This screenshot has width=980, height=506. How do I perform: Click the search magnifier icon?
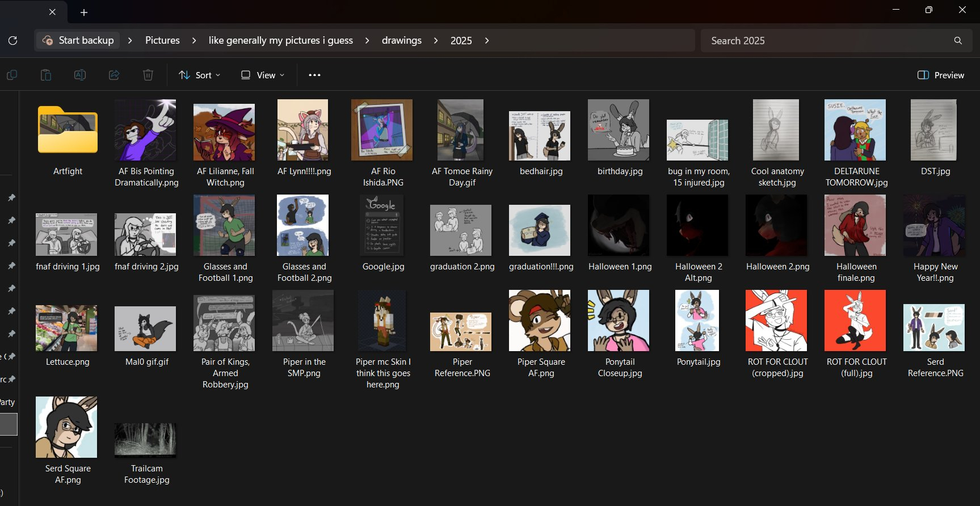point(958,40)
